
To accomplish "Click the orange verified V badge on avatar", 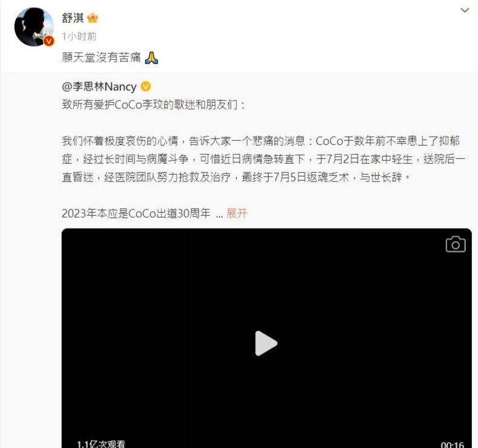I will 48,41.
